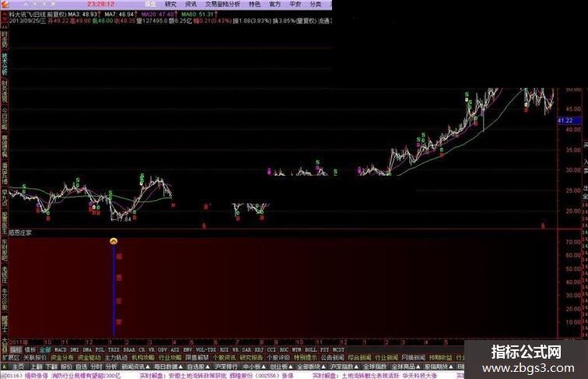The image size is (588, 379).
Task: Click the yellow marker icon above the blue bar
Action: tap(114, 241)
